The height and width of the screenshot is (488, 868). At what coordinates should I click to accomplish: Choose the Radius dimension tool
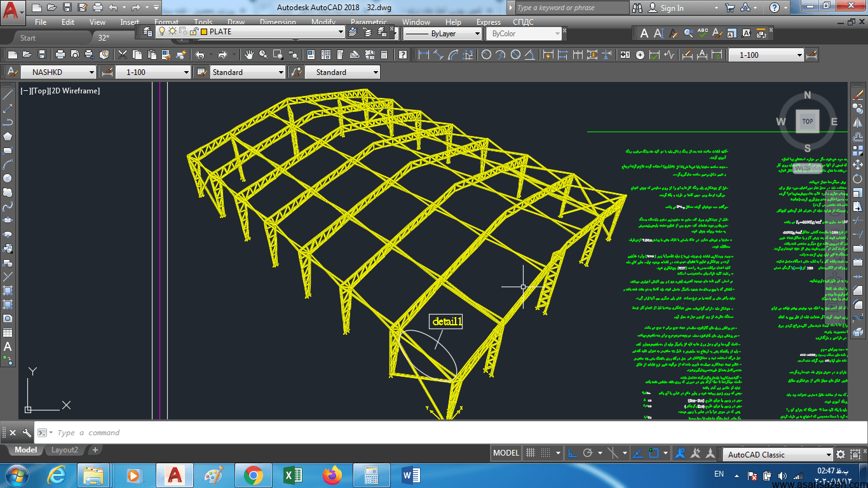(x=486, y=55)
